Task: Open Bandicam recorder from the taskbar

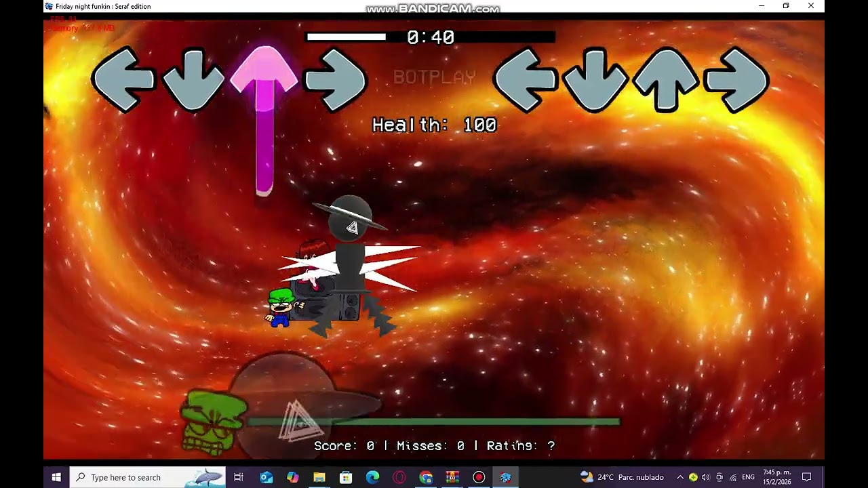Action: (479, 477)
